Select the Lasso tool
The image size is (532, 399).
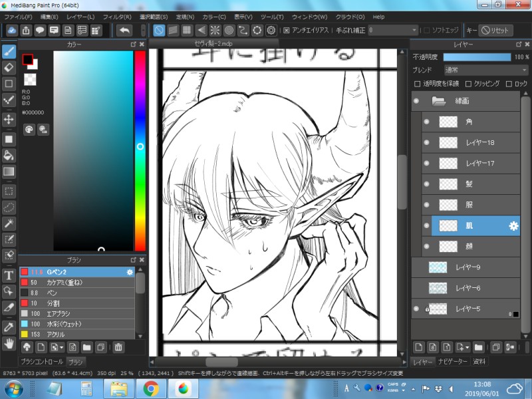click(9, 207)
